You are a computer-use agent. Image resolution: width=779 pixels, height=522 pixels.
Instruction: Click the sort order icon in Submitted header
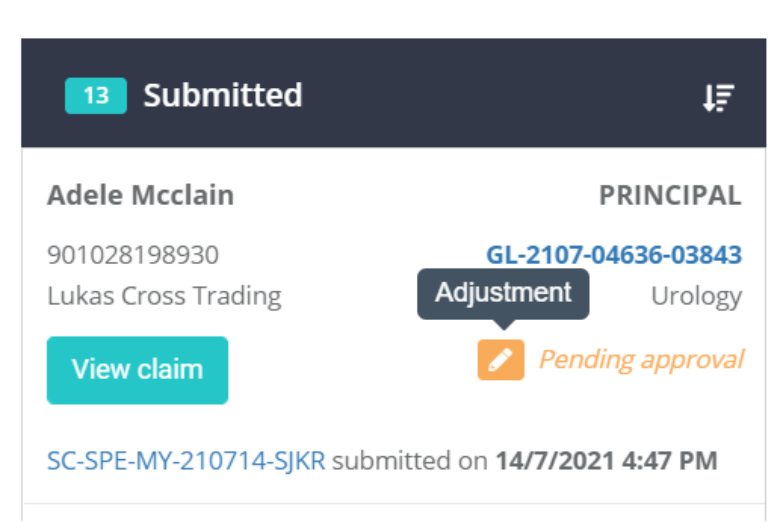[x=718, y=97]
